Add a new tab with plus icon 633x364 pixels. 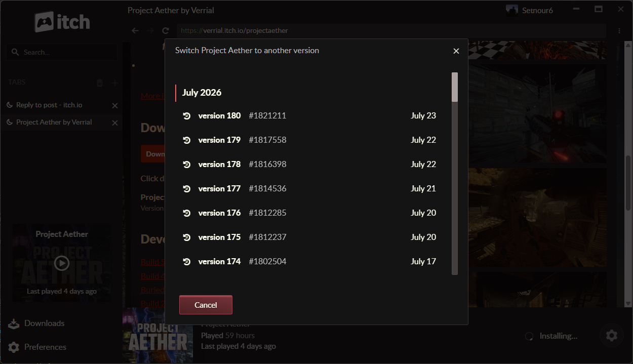coord(115,83)
